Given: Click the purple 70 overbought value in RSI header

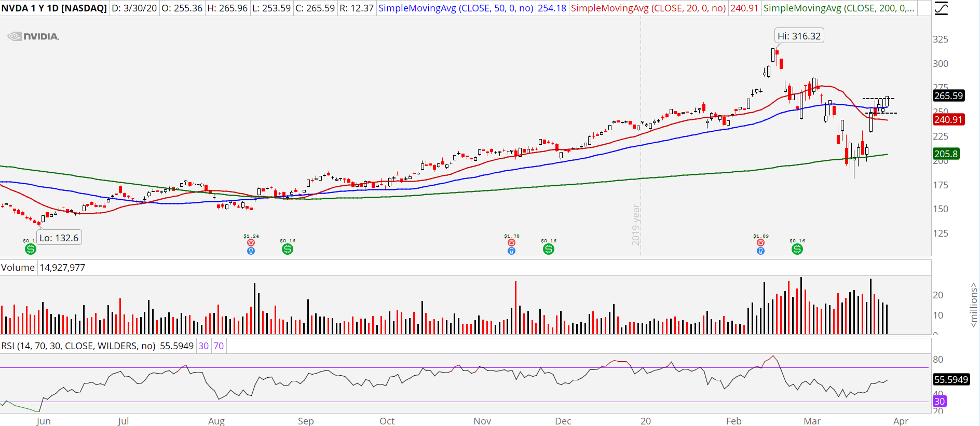Looking at the screenshot, I should (219, 346).
